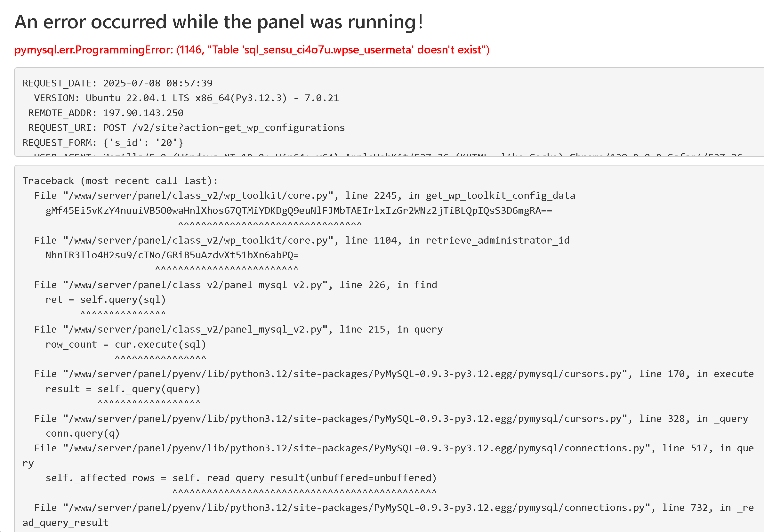The height and width of the screenshot is (532, 764).
Task: Click the encoded string starting with gMf45Ei5
Action: pyautogui.click(x=299, y=210)
